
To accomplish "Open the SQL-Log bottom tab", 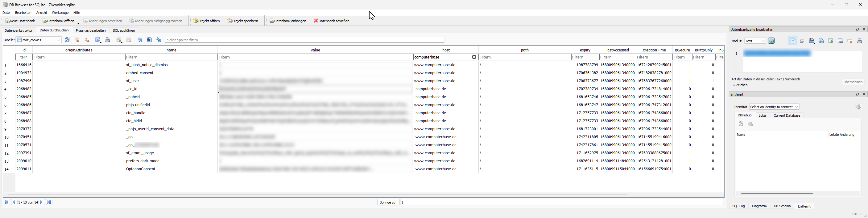I will [739, 206].
